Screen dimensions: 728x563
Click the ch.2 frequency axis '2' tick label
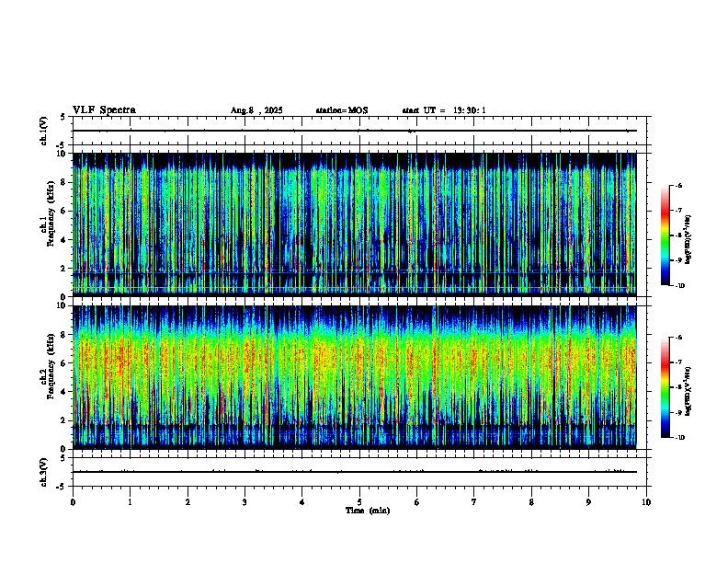[x=64, y=420]
